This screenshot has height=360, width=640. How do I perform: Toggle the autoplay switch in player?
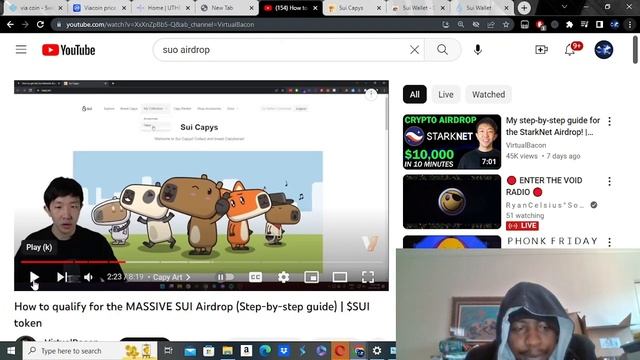[x=226, y=277]
